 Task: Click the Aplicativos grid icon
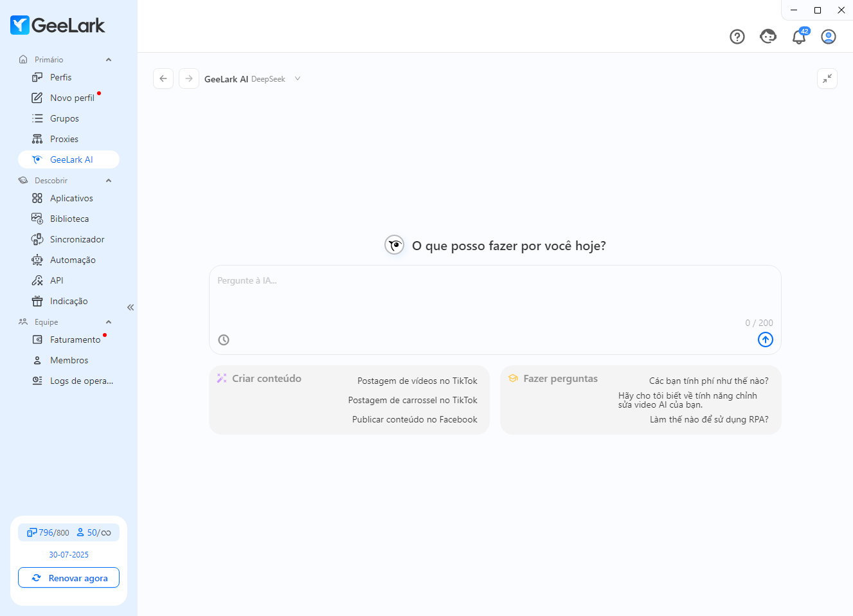[37, 198]
